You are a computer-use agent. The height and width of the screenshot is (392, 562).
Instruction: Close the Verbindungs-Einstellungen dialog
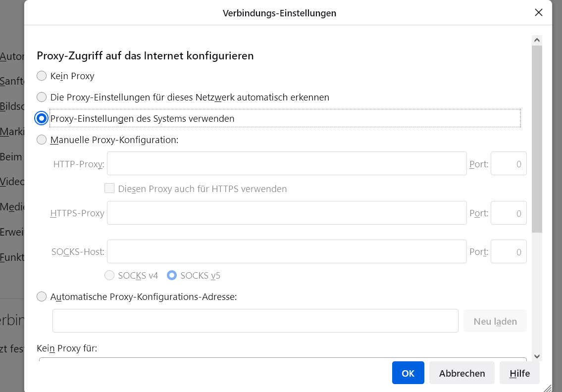539,13
